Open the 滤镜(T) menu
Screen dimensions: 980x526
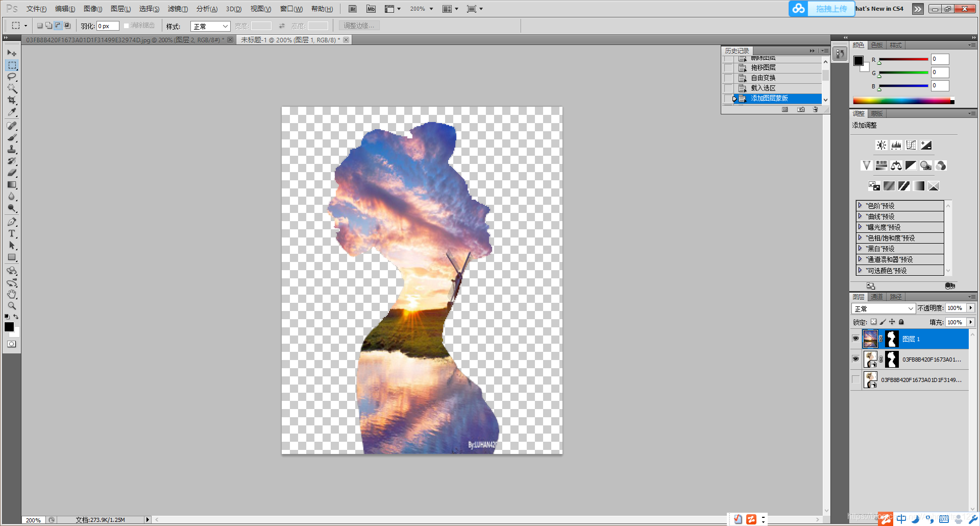click(x=178, y=9)
